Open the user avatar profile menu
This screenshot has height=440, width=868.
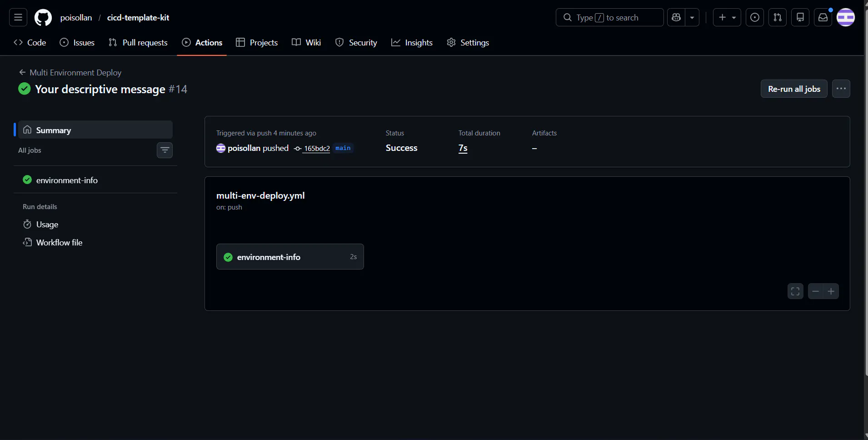[846, 17]
